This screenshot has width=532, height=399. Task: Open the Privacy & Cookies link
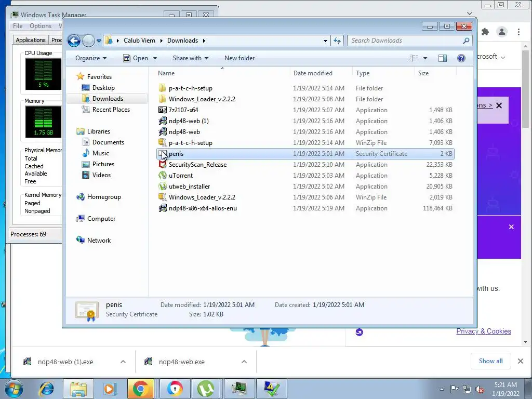(484, 331)
